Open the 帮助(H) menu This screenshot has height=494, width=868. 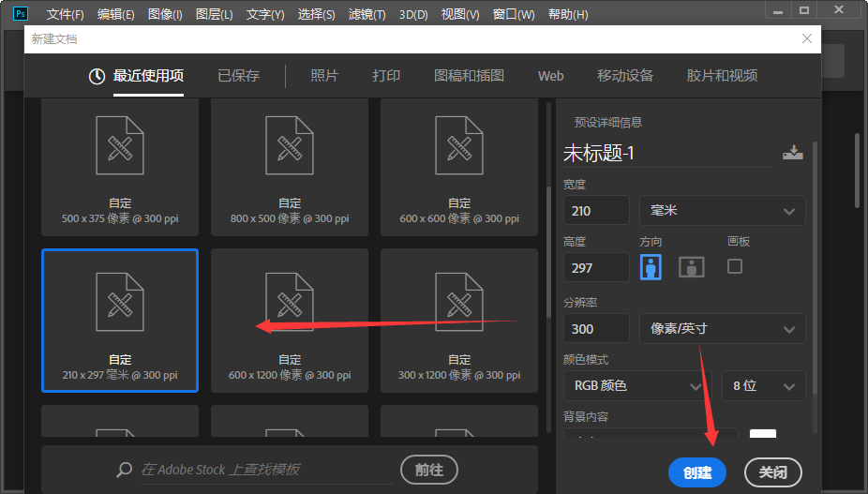(568, 14)
